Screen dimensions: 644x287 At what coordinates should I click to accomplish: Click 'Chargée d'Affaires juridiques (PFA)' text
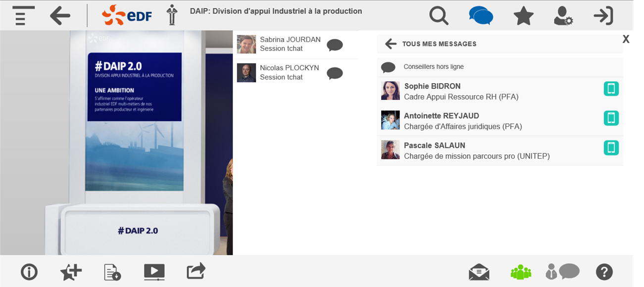(x=463, y=127)
